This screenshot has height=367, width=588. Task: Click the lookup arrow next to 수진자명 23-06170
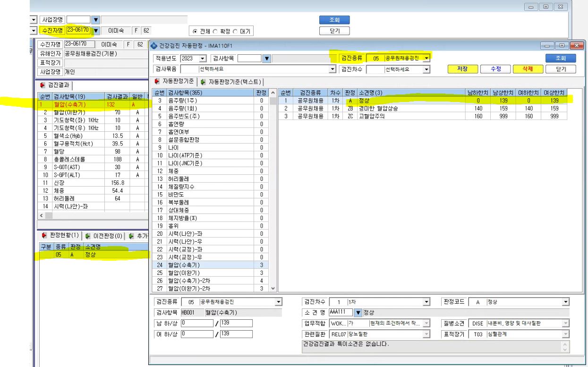(x=96, y=31)
